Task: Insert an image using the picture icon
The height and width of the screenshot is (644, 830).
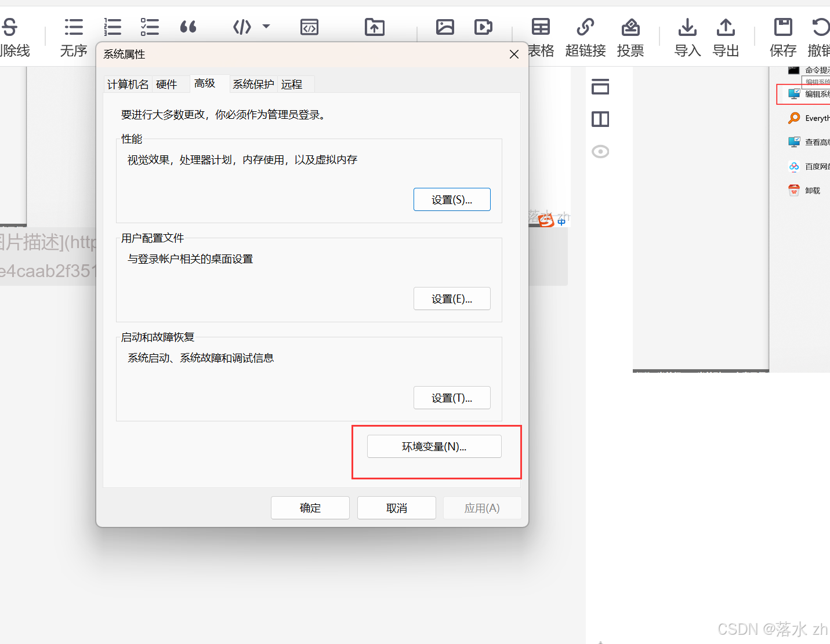Action: coord(445,27)
